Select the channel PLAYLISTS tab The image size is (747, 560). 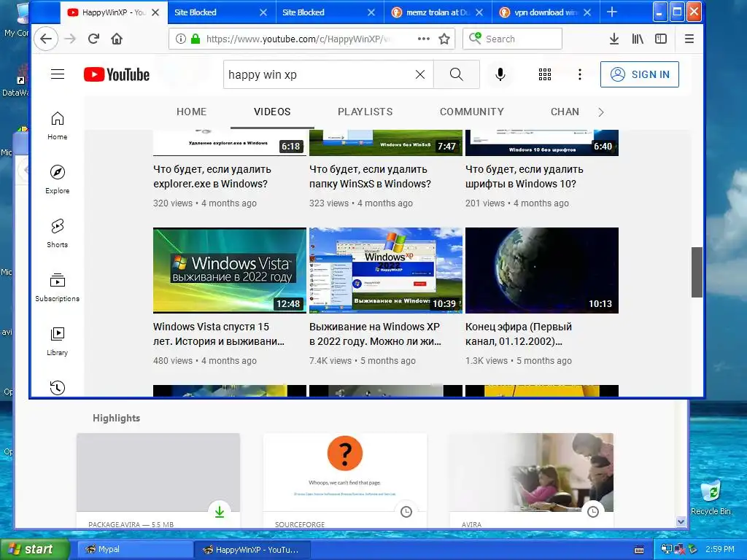pyautogui.click(x=365, y=112)
